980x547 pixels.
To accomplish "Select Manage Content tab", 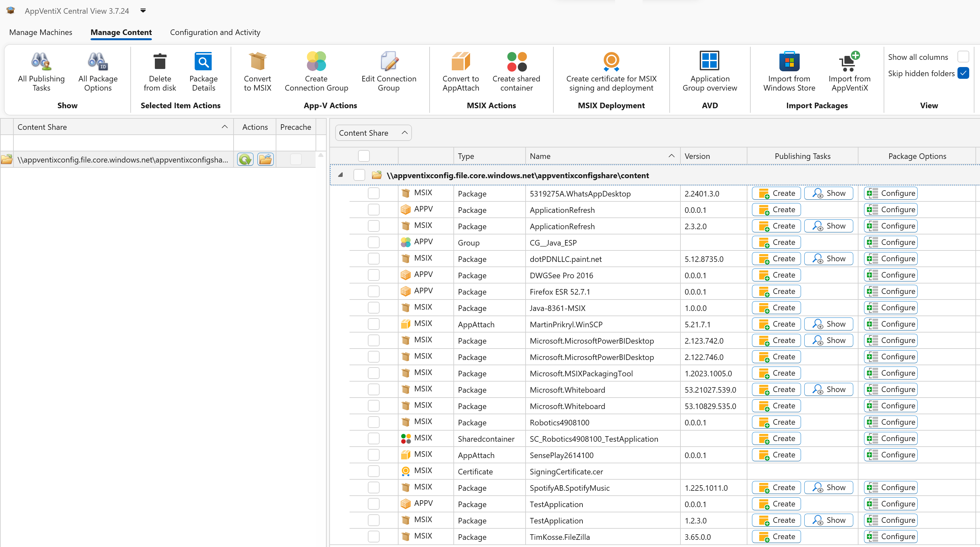I will tap(121, 32).
